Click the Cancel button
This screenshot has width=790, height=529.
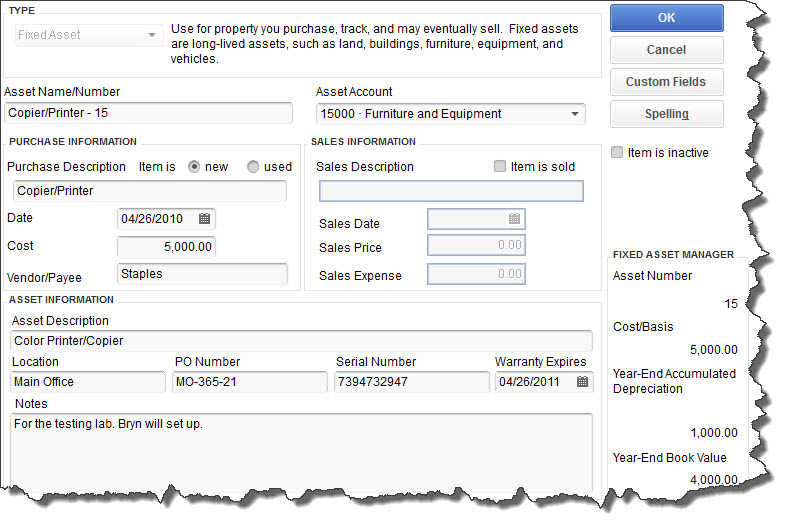(x=666, y=50)
